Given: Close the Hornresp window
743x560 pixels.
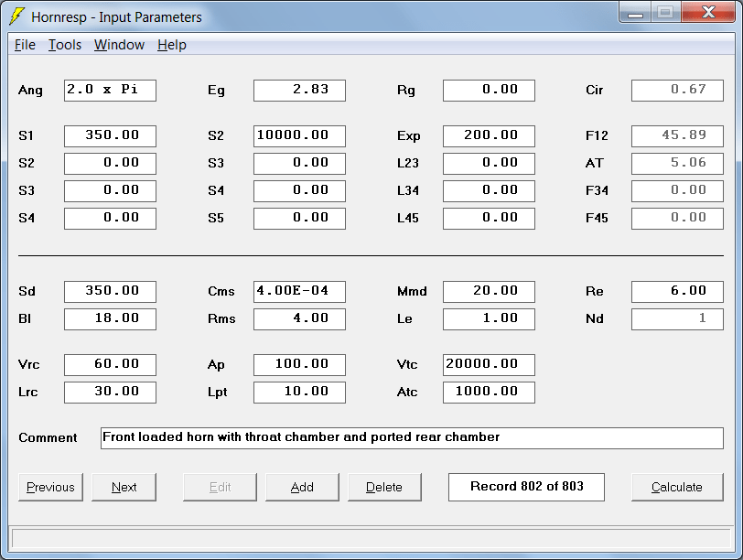Looking at the screenshot, I should click(x=708, y=13).
